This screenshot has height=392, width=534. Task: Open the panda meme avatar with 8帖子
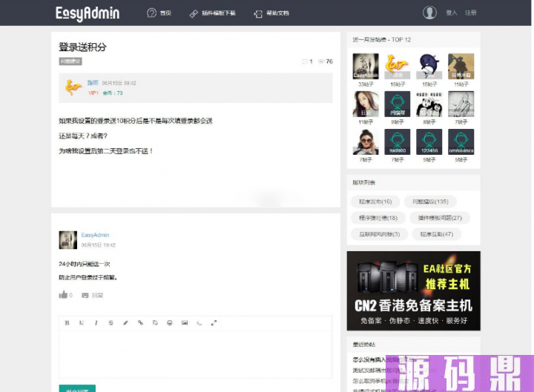pyautogui.click(x=429, y=104)
